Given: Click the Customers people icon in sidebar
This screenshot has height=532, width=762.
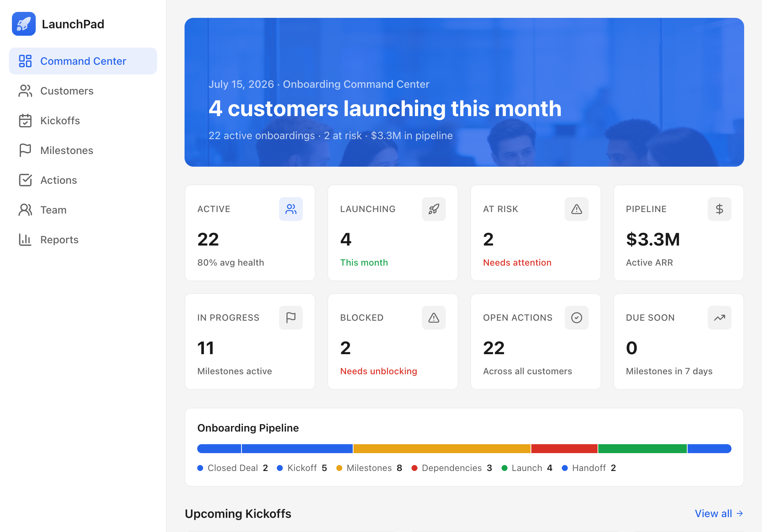Looking at the screenshot, I should point(25,91).
